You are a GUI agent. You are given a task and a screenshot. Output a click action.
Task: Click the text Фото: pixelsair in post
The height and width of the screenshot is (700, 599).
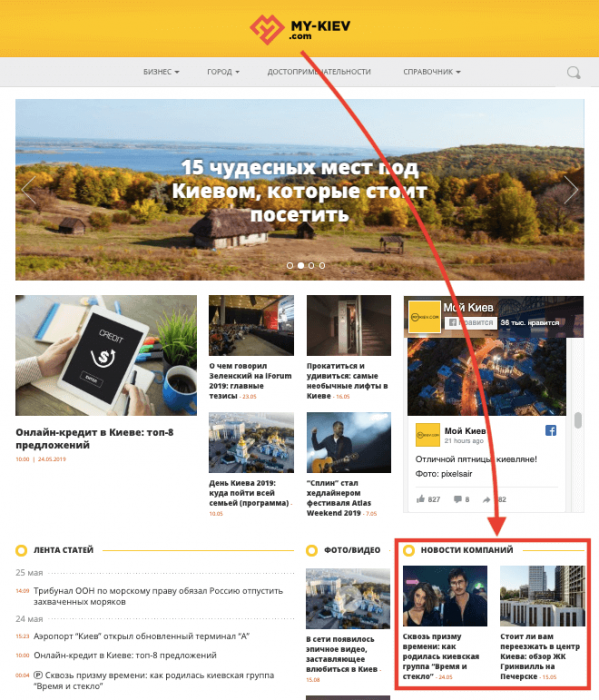coord(444,474)
